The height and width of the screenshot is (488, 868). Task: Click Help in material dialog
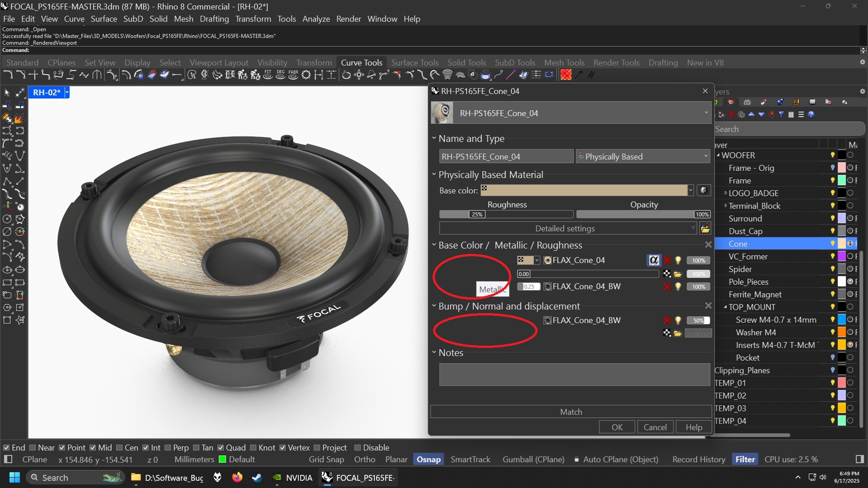(x=694, y=427)
